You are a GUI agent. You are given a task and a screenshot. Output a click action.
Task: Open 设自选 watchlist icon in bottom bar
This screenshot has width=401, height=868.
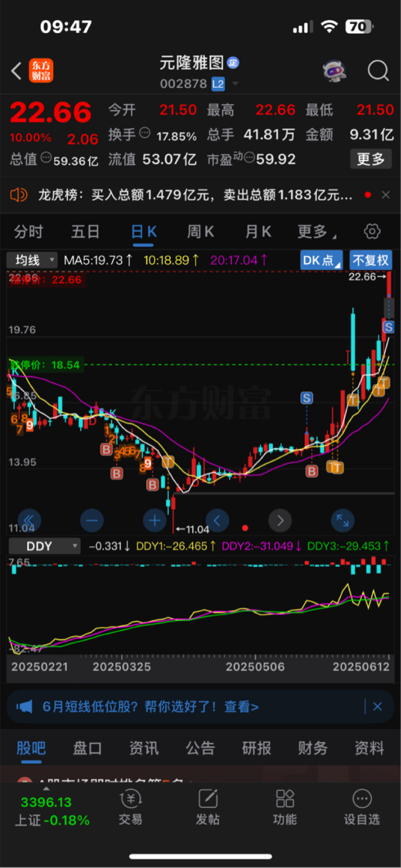tap(362, 807)
